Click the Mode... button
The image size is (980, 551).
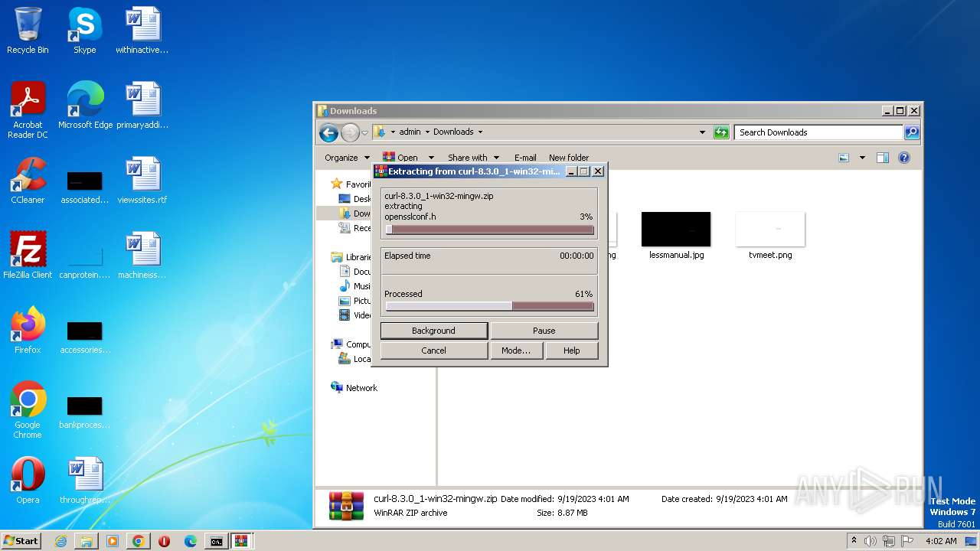click(516, 350)
